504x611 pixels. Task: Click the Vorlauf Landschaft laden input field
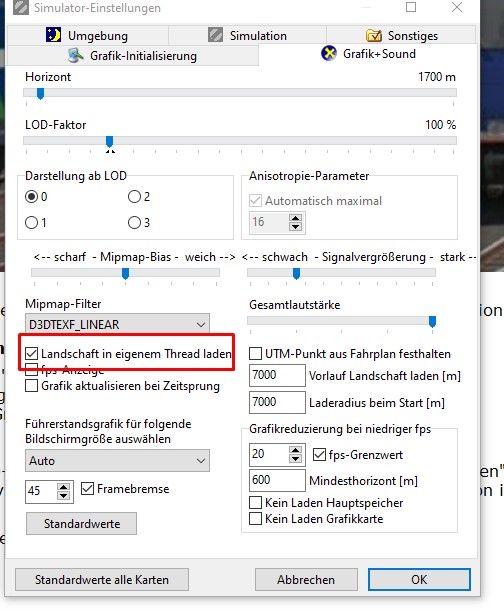click(277, 375)
